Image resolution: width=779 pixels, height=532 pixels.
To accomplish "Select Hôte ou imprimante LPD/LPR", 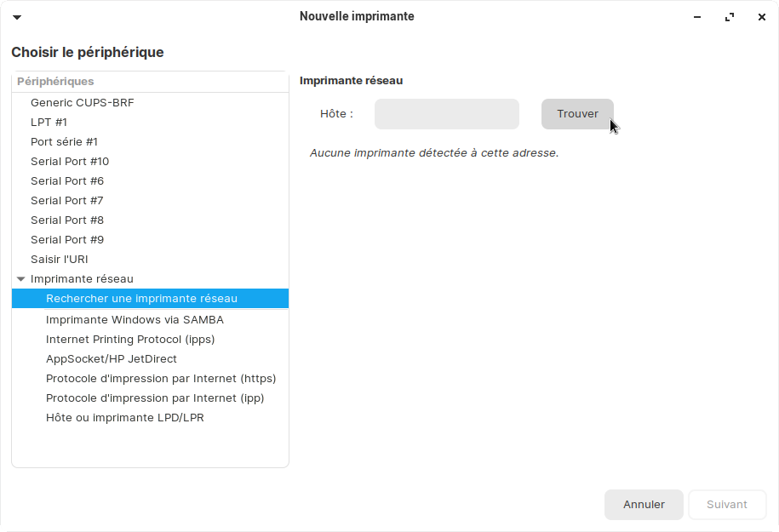I will (x=125, y=418).
